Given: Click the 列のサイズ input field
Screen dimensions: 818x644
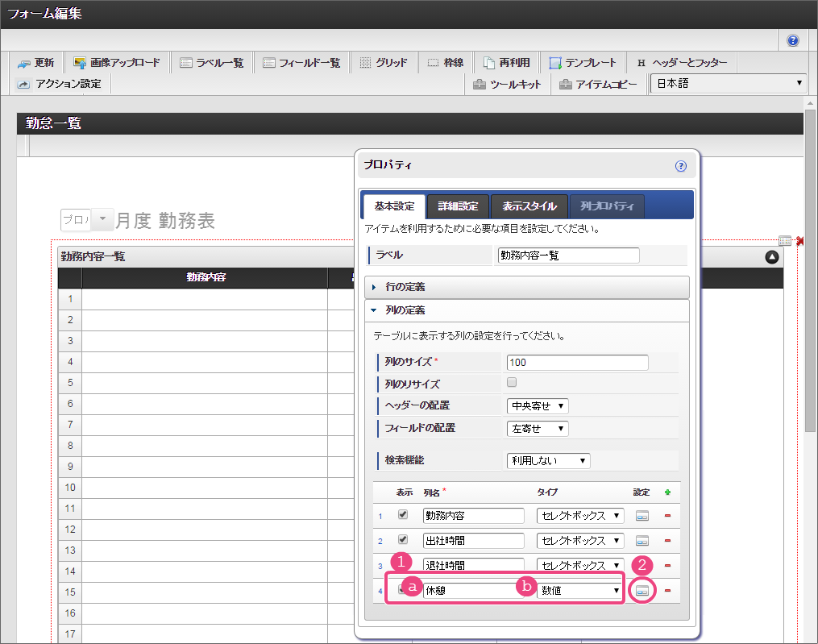Looking at the screenshot, I should [577, 363].
